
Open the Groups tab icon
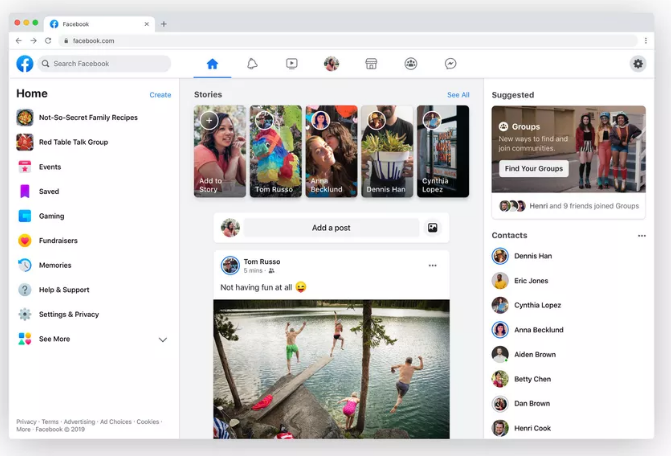(x=411, y=64)
